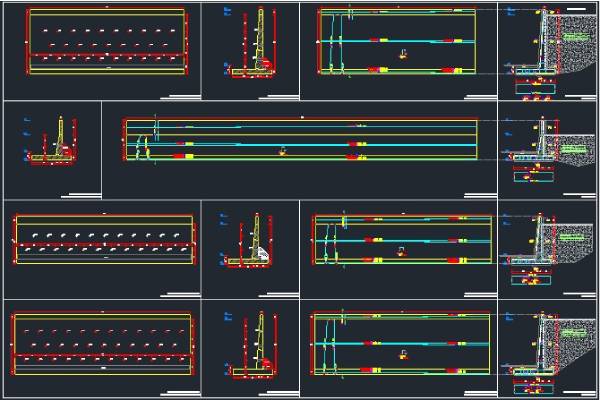
Task: Click the long wide elevation in second row
Action: 300,140
